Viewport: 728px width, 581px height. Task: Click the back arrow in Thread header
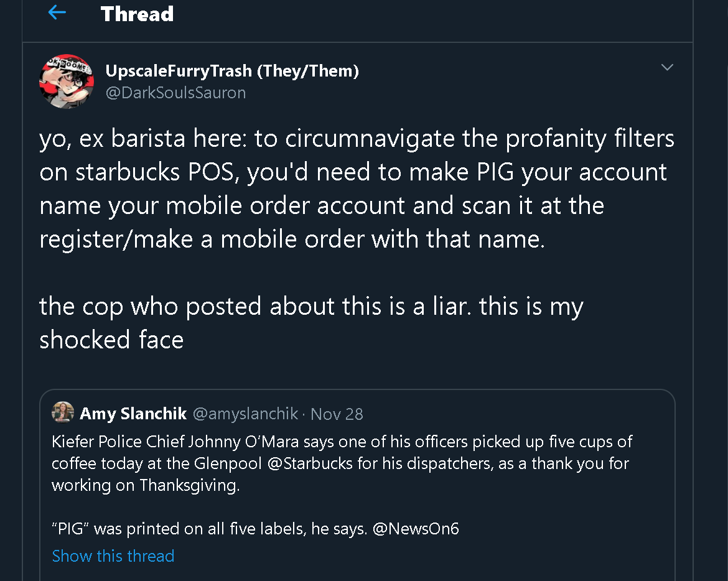pyautogui.click(x=57, y=12)
